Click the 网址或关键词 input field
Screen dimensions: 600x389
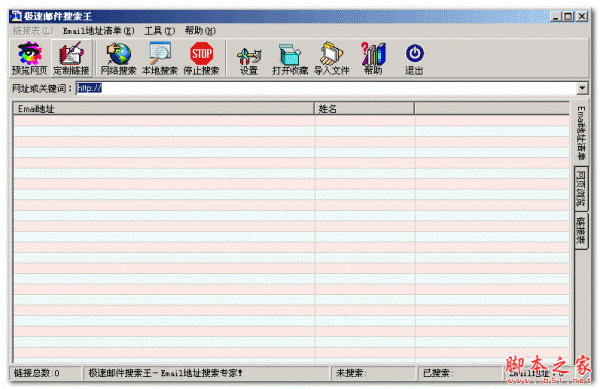click(326, 88)
